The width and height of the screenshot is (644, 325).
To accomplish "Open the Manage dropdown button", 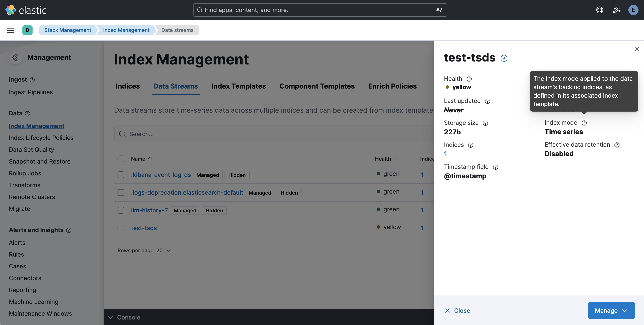I will tap(611, 310).
